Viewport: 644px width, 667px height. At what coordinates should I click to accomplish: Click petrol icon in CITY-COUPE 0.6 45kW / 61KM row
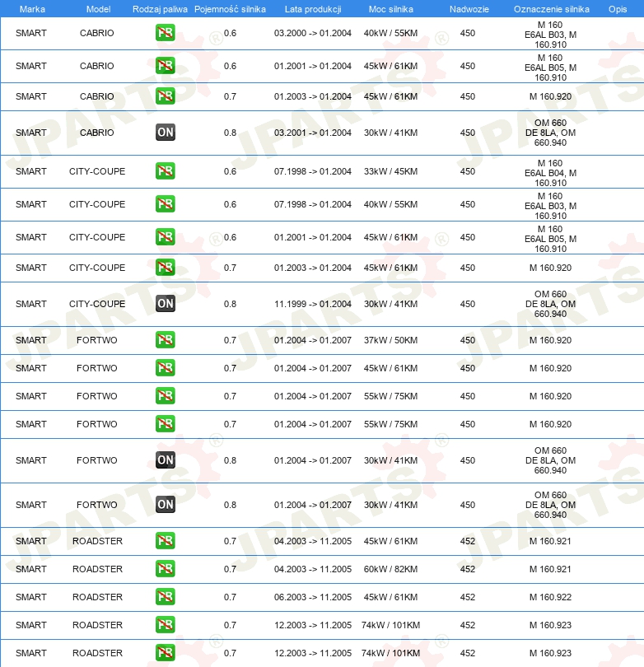pos(165,237)
